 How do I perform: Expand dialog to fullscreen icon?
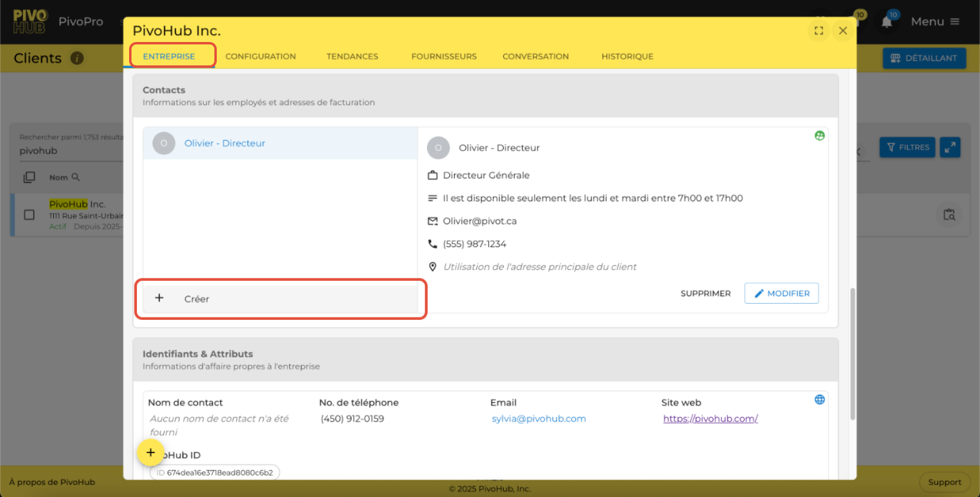[x=818, y=31]
